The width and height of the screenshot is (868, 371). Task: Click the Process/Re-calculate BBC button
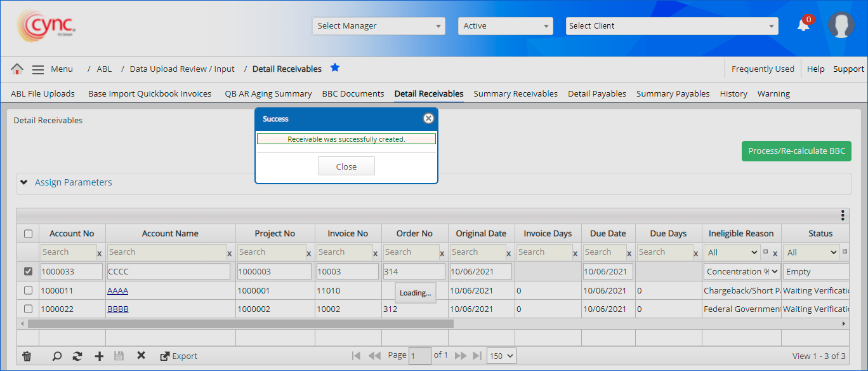click(x=796, y=151)
